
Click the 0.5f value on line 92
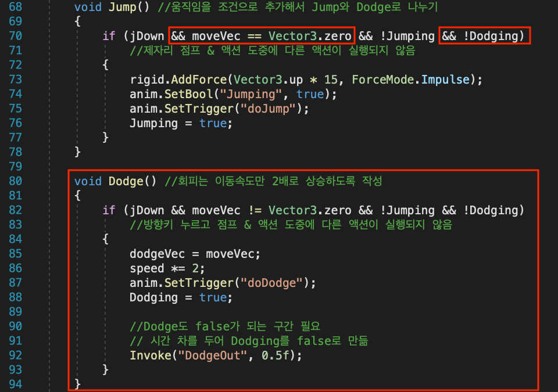pos(275,355)
